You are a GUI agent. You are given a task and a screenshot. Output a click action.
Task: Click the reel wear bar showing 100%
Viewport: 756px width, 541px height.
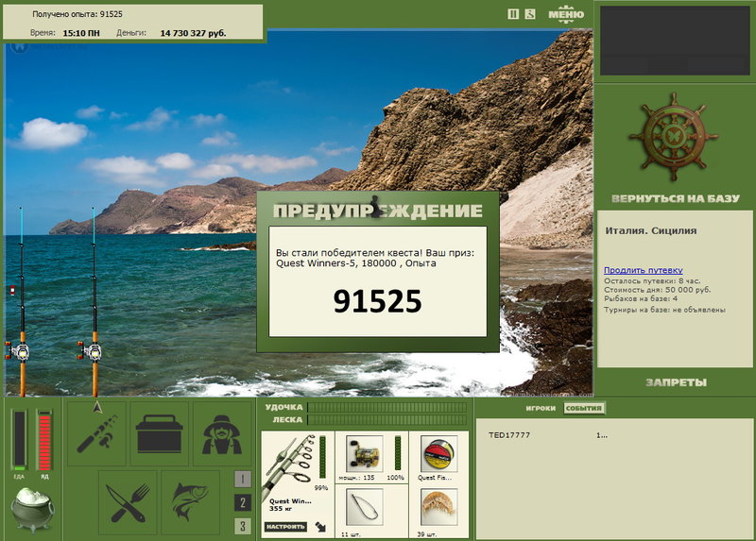coord(398,453)
